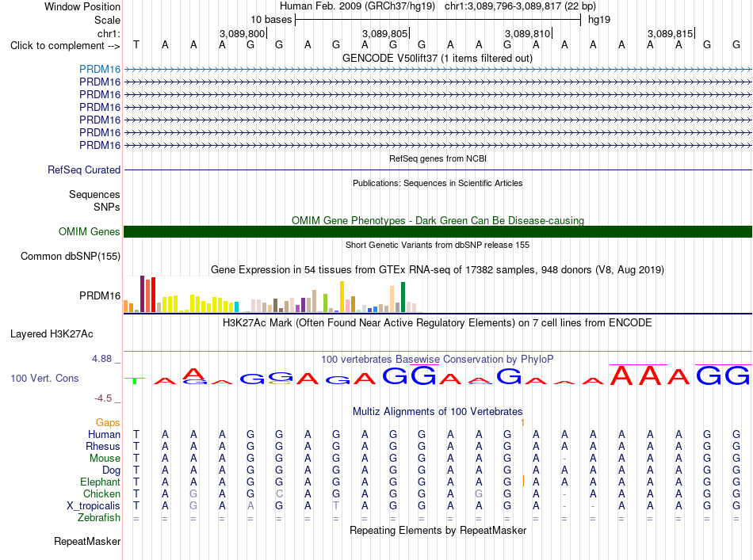Click the 3,089,810 position marker
The image size is (753, 560).
coord(527,33)
